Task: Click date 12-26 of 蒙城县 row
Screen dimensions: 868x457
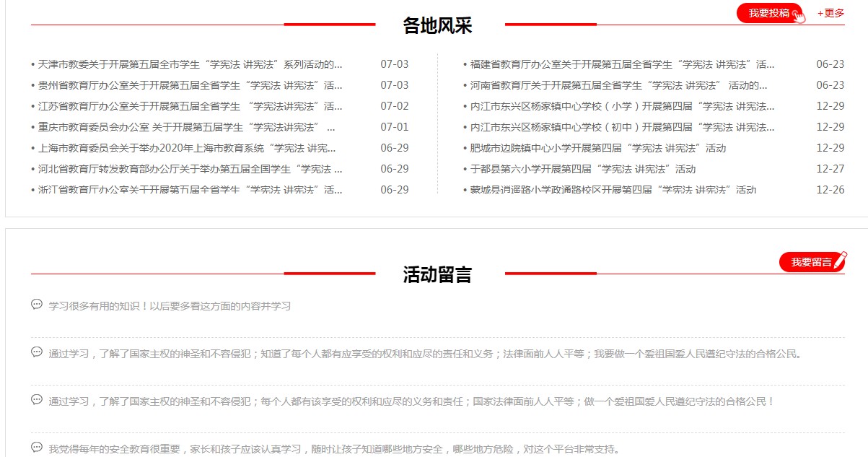Action: [x=830, y=190]
